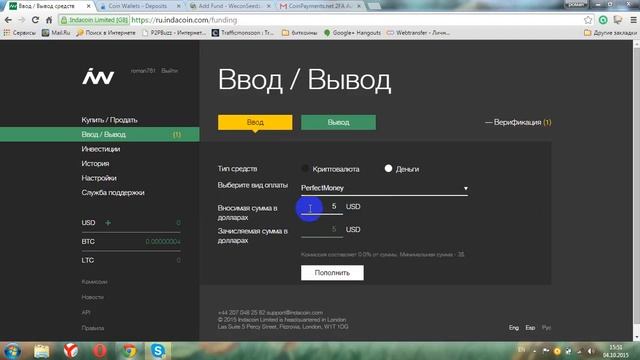Screen dimensions: 640x360
Task: Open Webtransfer bookmark
Action: pyautogui.click(x=418, y=33)
